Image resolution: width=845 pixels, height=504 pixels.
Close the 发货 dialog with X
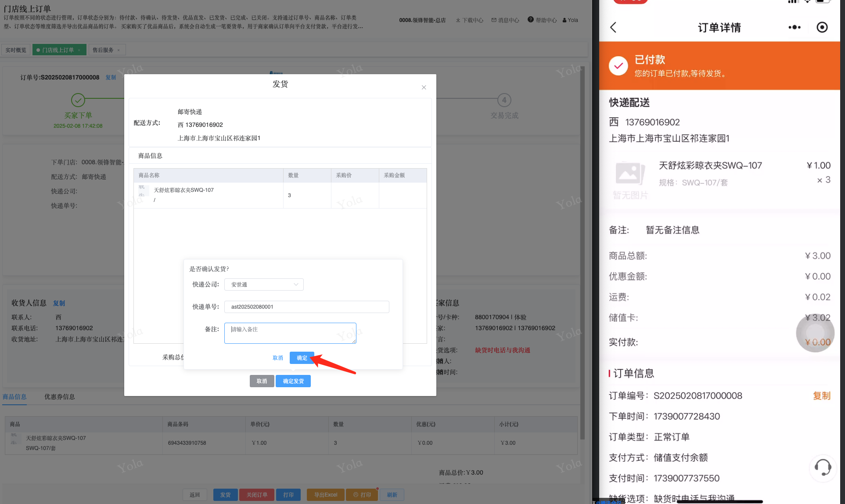[x=424, y=87]
